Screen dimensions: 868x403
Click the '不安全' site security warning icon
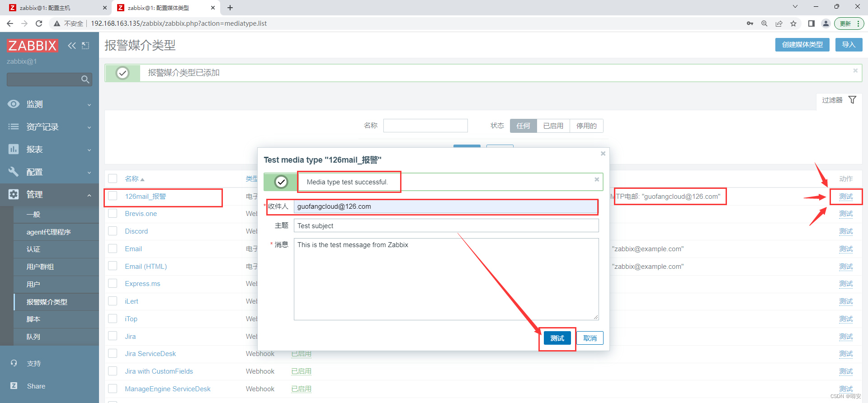[x=57, y=23]
